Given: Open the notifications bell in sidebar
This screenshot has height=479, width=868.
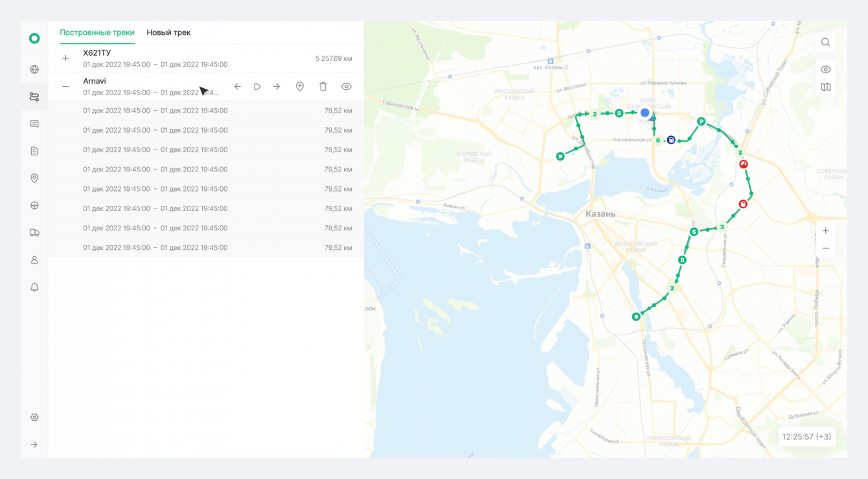Looking at the screenshot, I should tap(34, 287).
